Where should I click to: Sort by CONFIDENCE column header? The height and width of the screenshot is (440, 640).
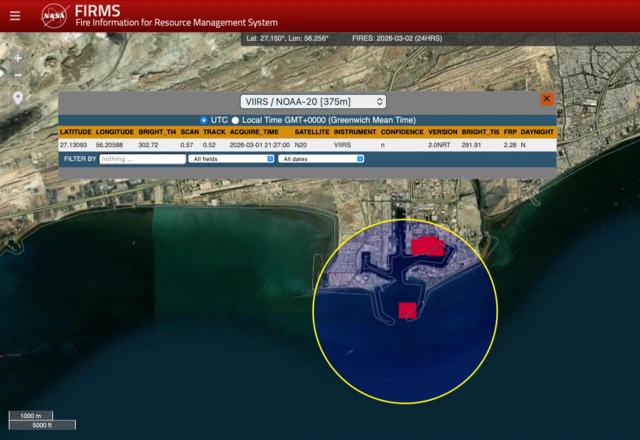(402, 132)
